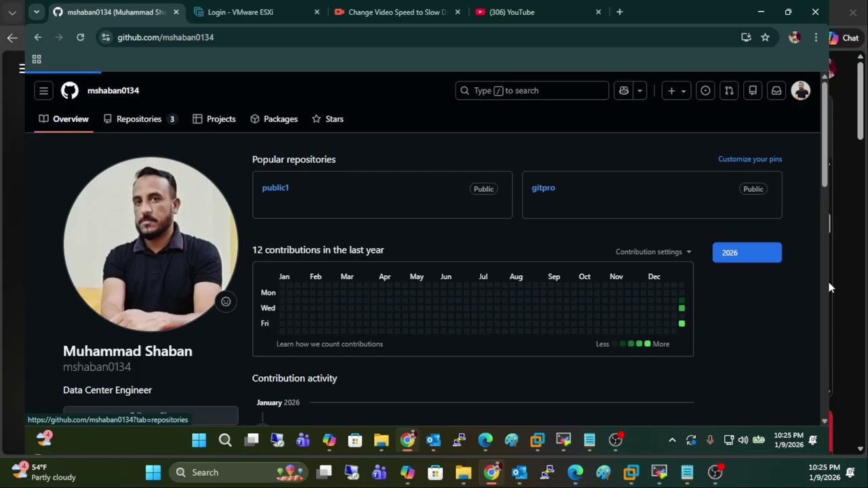Screen dimensions: 868x488
Task: Switch to the Overview tab
Action: pyautogui.click(x=64, y=119)
